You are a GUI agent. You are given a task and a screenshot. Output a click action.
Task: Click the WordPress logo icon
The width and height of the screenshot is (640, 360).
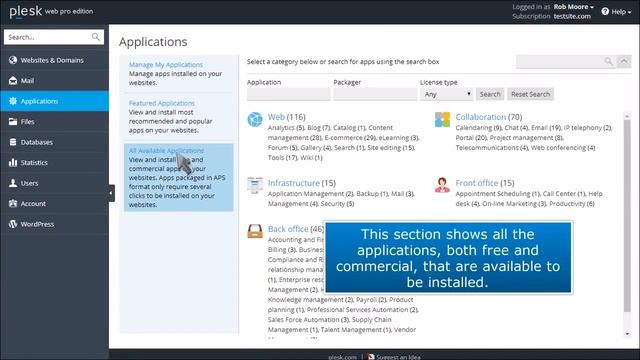[x=13, y=224]
